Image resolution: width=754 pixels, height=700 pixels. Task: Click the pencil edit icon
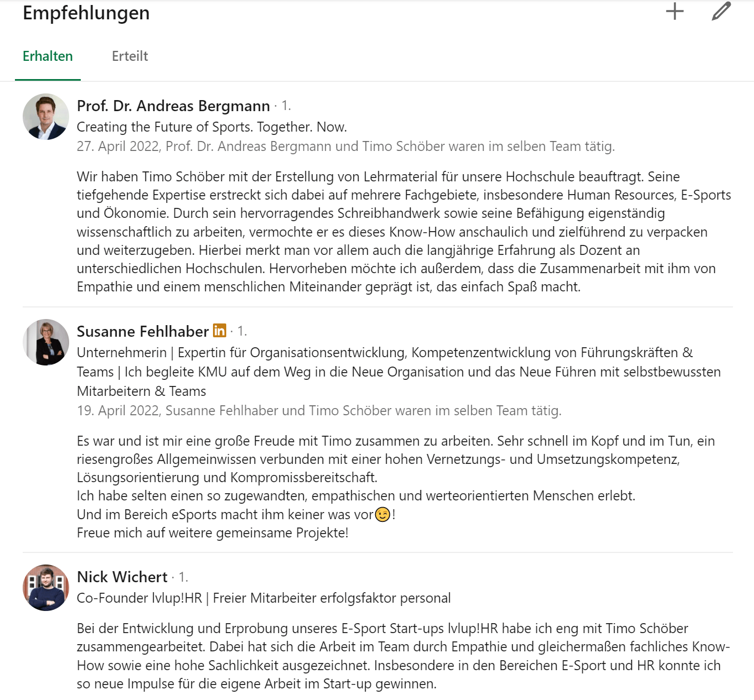coord(721,12)
